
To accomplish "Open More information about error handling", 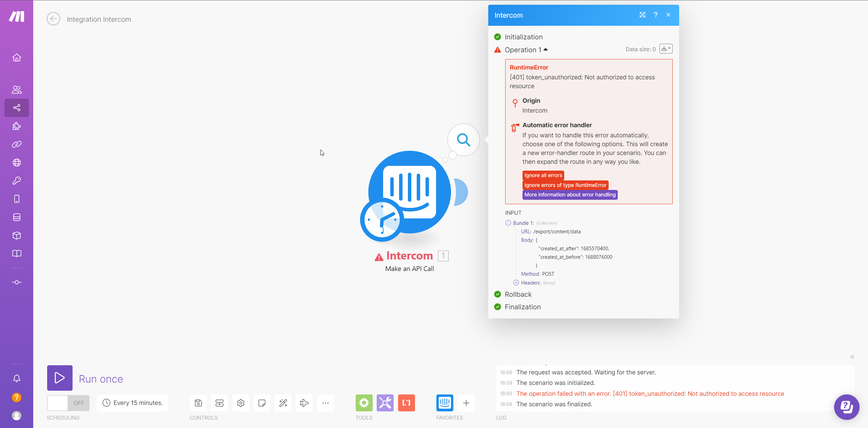I will [570, 195].
